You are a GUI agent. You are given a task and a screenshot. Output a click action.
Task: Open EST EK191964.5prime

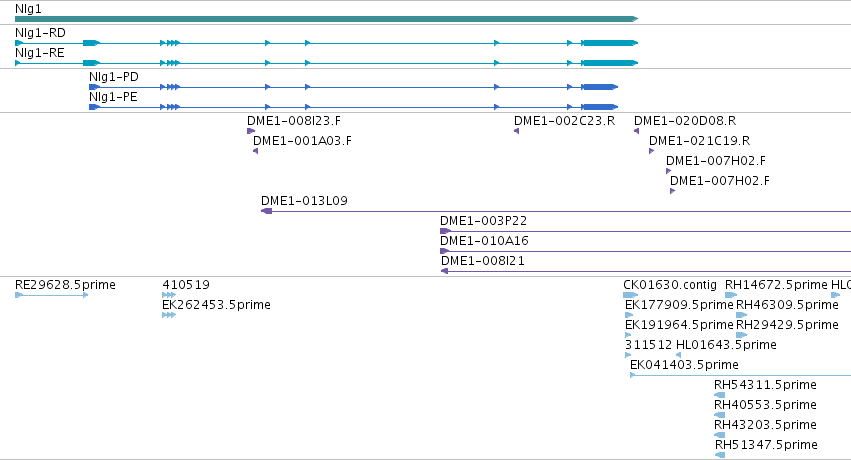[679, 324]
